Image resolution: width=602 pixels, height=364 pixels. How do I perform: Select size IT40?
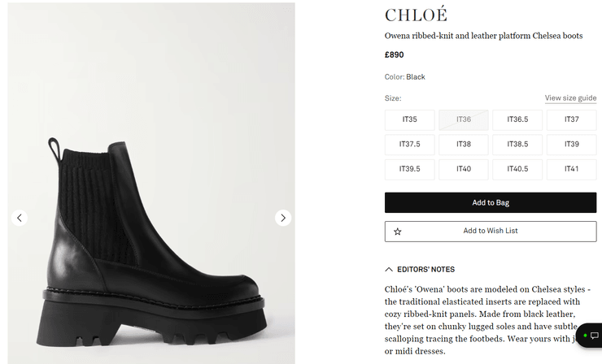[464, 169]
